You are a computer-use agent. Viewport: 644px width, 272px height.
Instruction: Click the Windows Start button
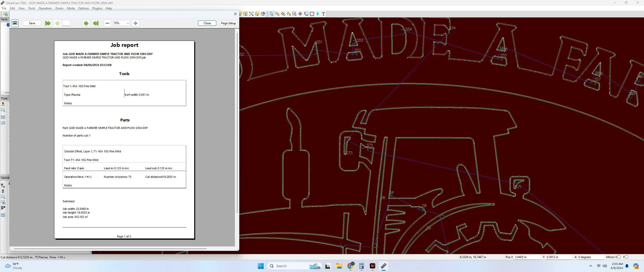click(x=261, y=266)
